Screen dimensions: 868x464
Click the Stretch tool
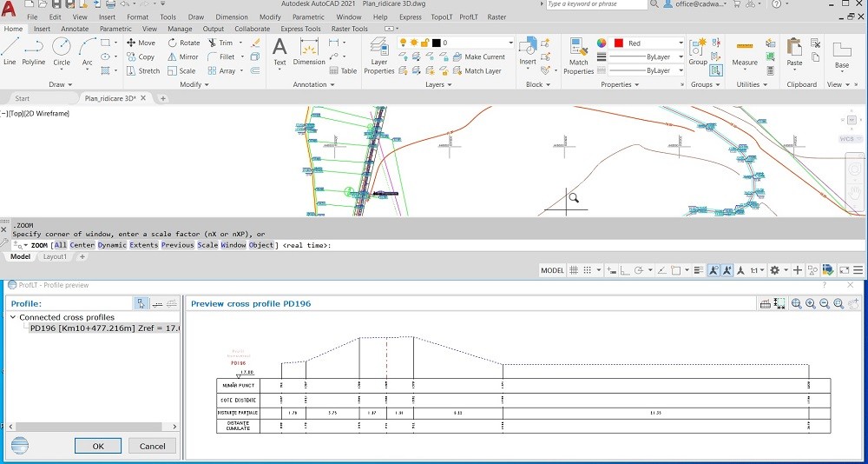tap(143, 71)
